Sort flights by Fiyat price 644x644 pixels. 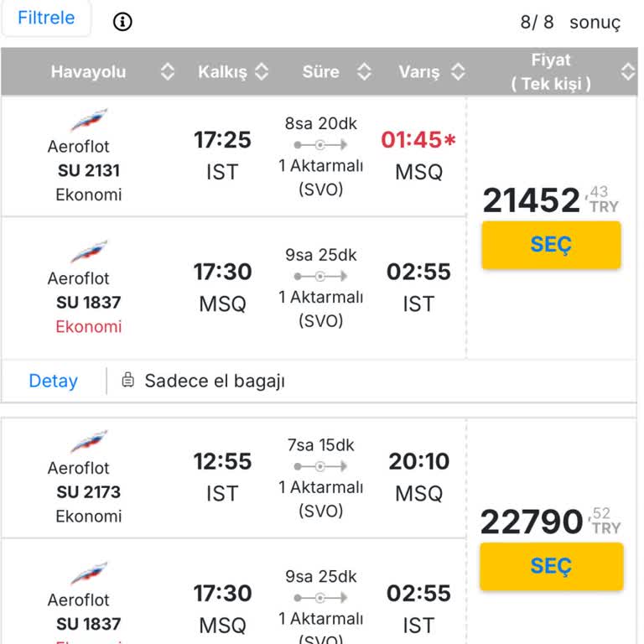[x=627, y=72]
